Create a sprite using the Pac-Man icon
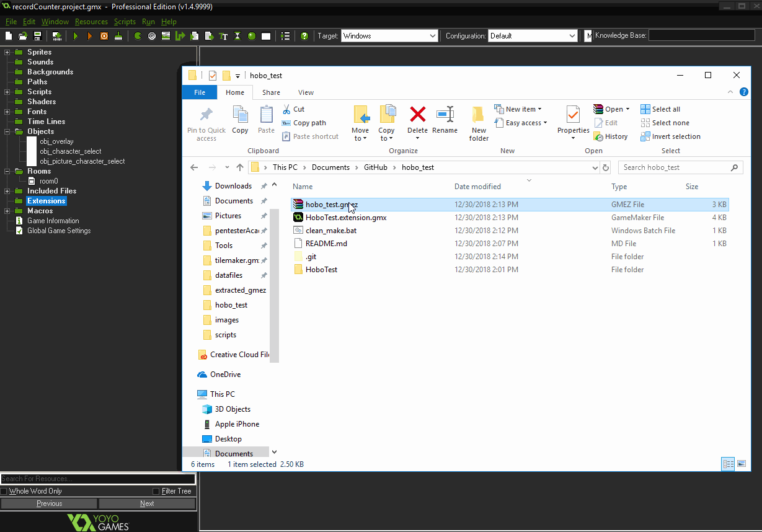 point(137,36)
